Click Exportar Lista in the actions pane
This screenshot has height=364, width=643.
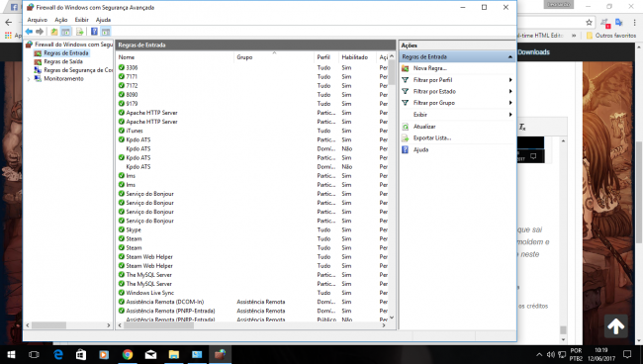point(432,138)
